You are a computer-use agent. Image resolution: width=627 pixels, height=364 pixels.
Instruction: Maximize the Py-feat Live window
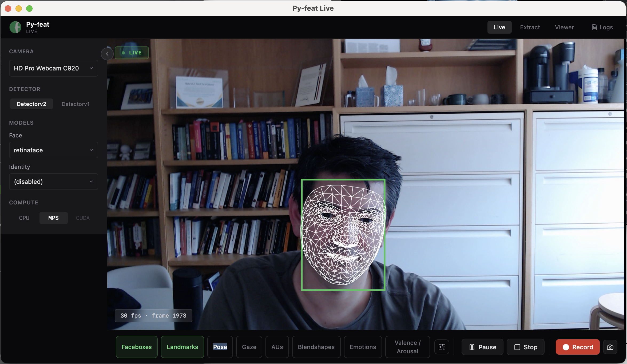[29, 9]
